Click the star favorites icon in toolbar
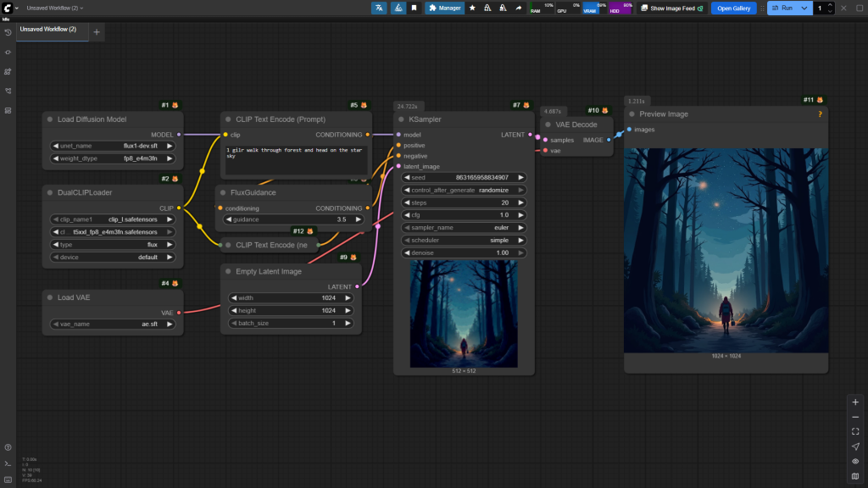 point(472,8)
